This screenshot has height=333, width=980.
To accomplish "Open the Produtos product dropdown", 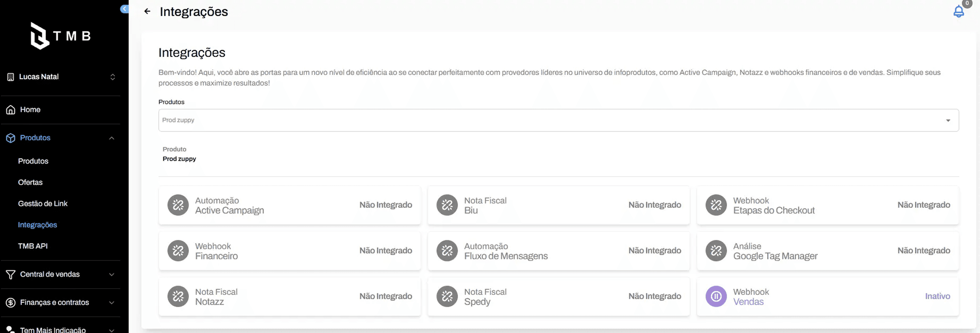I will click(x=558, y=120).
